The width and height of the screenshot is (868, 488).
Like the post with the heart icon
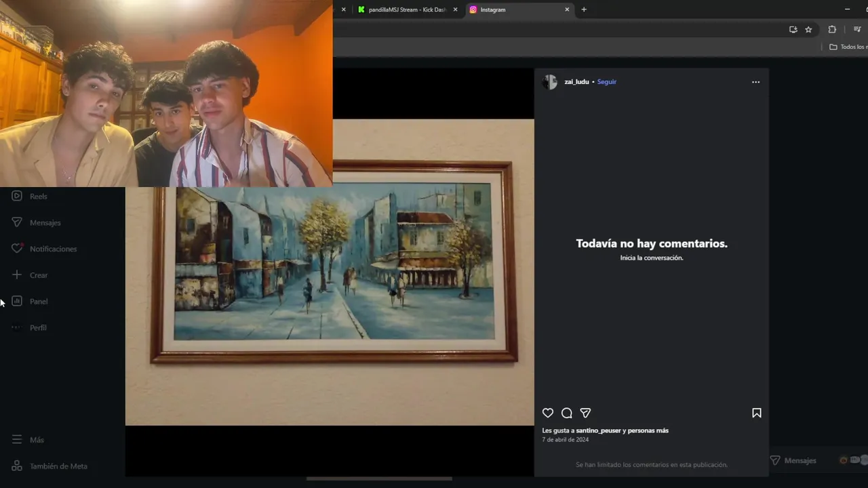[x=548, y=413]
